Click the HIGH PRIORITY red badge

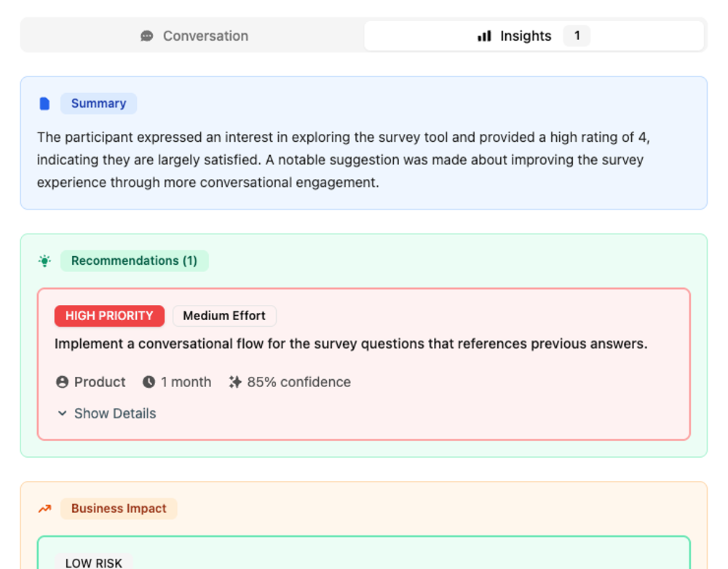pyautogui.click(x=109, y=316)
